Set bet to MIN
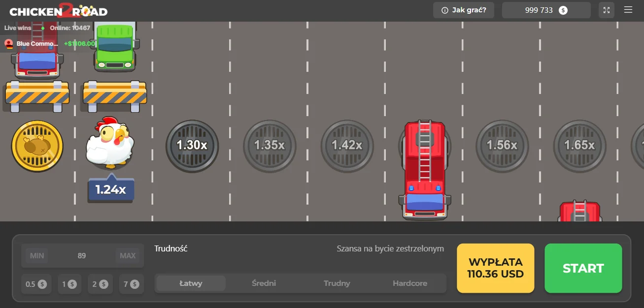The width and height of the screenshot is (644, 308). 37,256
